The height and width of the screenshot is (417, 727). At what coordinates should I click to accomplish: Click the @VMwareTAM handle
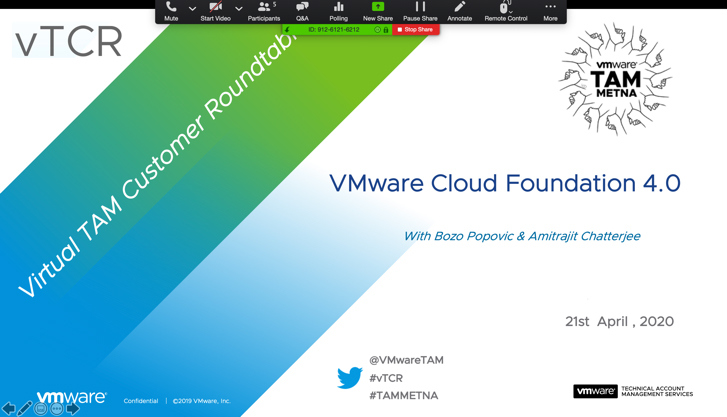406,360
